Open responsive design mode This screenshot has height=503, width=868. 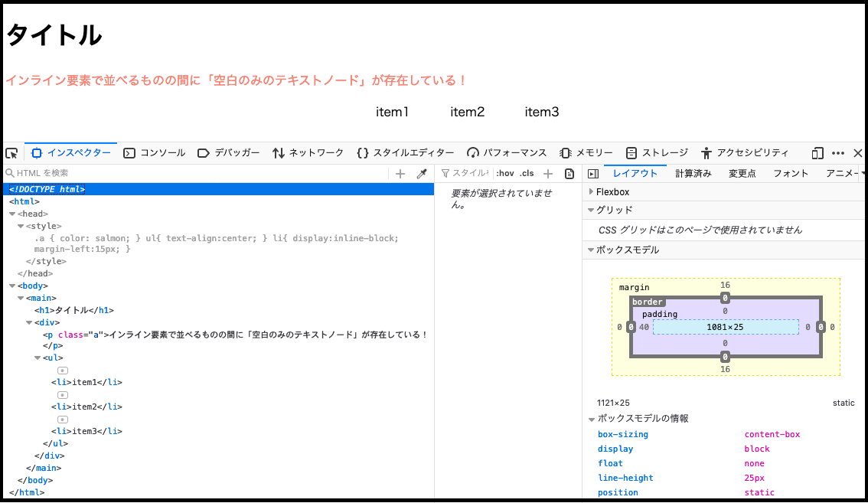pyautogui.click(x=817, y=153)
